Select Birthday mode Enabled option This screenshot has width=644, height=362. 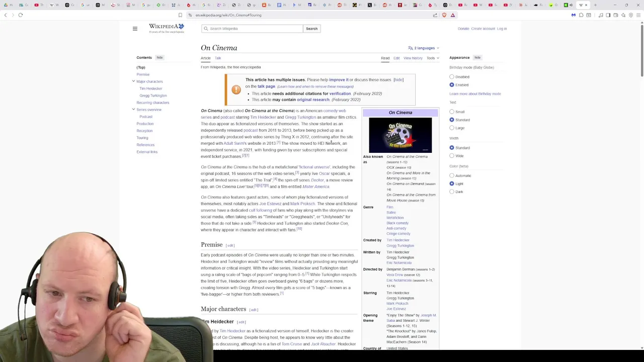coord(452,85)
